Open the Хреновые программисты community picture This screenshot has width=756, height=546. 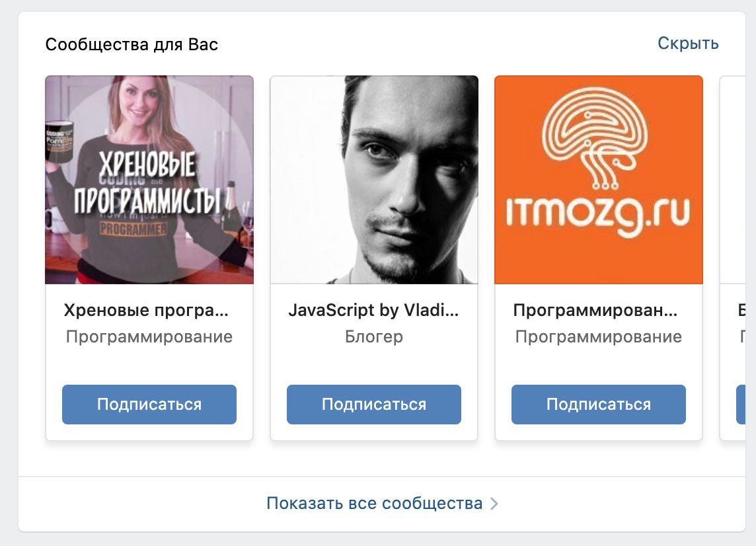149,179
